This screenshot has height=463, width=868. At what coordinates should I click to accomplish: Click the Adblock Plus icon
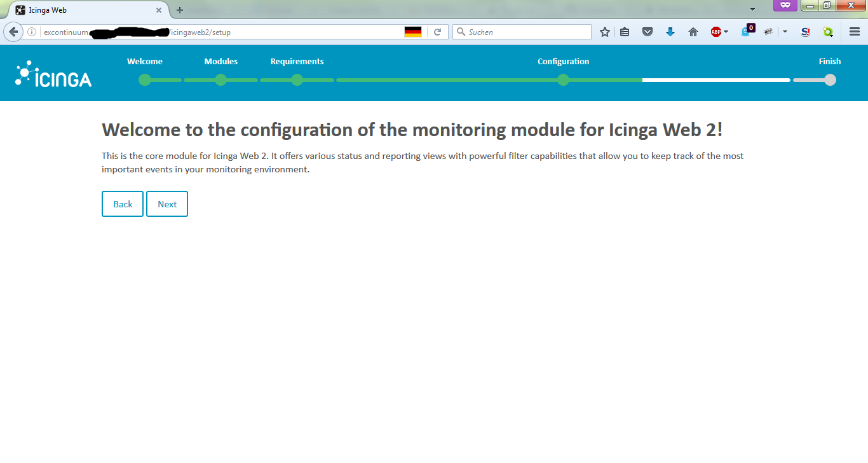pos(716,32)
